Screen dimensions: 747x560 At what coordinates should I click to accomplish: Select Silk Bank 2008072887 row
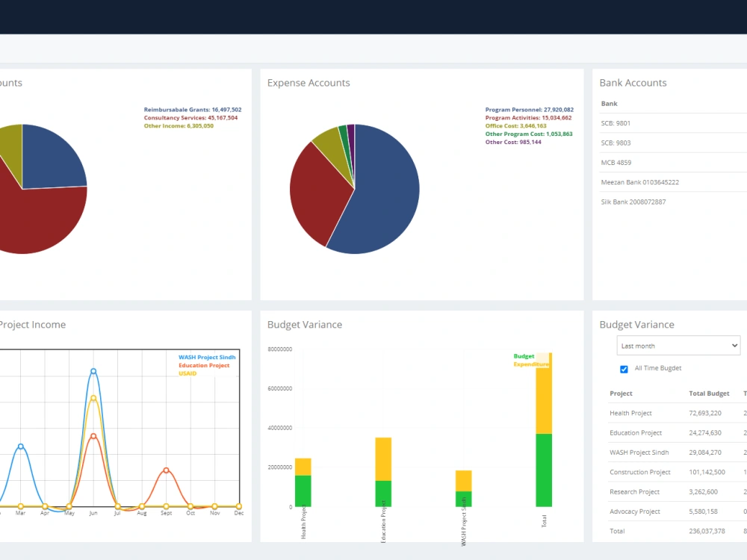point(673,202)
